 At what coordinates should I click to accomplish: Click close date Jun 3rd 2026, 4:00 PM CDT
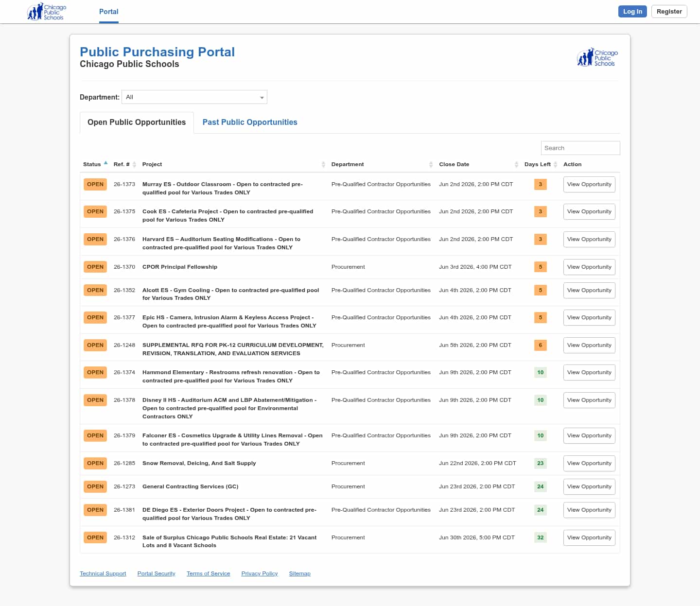point(475,267)
